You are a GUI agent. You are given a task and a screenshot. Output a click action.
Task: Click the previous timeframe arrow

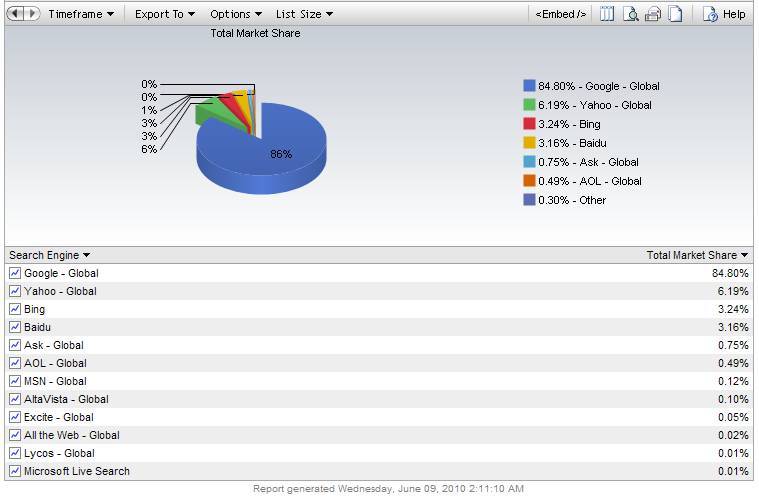pyautogui.click(x=15, y=14)
